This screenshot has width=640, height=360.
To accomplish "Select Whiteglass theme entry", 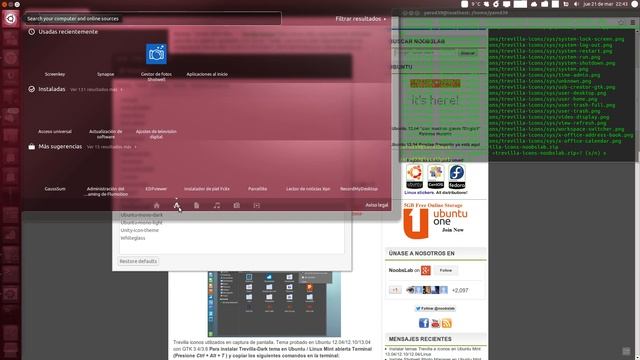I will [133, 238].
